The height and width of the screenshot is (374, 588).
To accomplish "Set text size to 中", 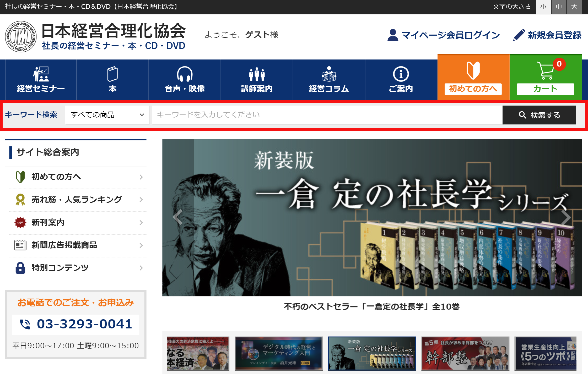I will point(559,7).
